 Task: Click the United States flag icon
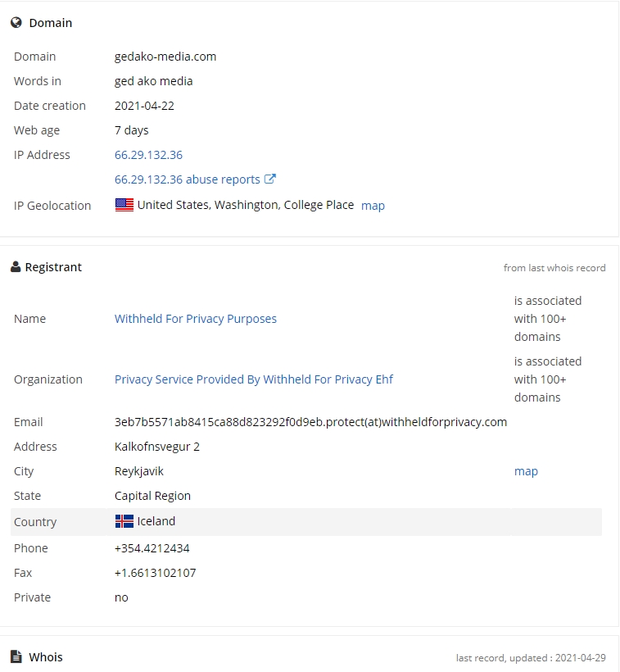point(124,205)
